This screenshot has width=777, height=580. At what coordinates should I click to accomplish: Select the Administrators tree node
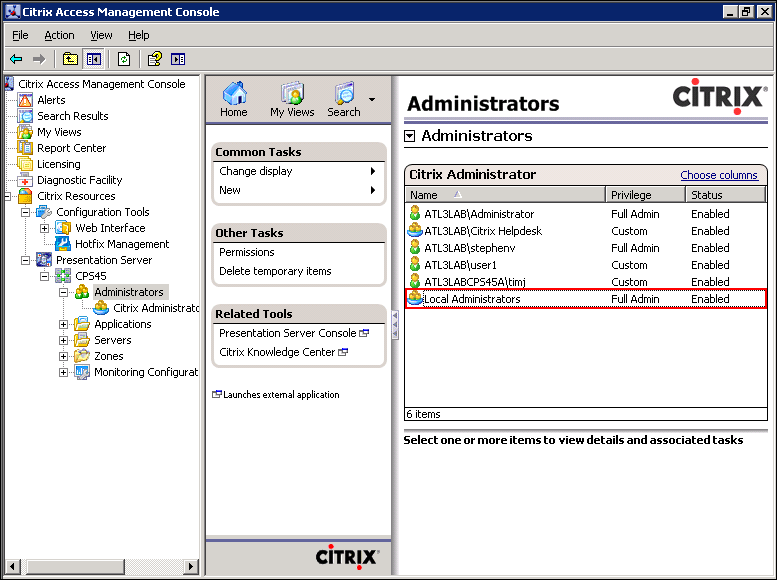point(129,292)
